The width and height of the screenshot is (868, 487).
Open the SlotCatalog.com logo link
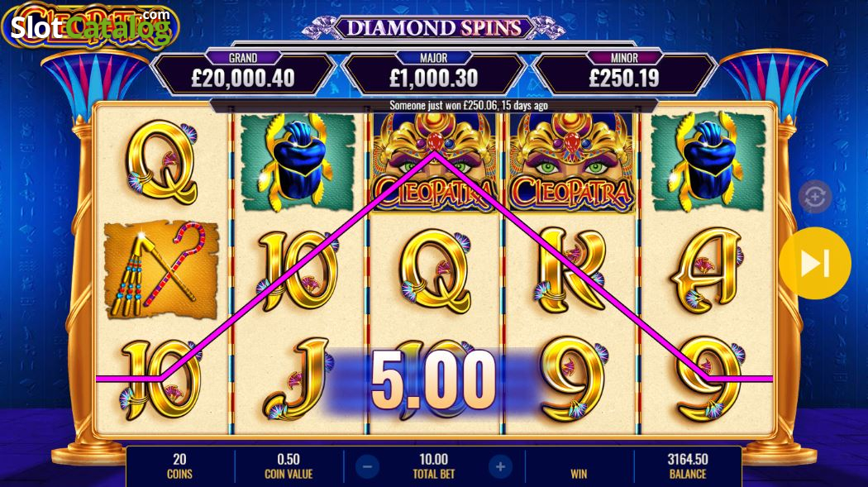pyautogui.click(x=91, y=26)
